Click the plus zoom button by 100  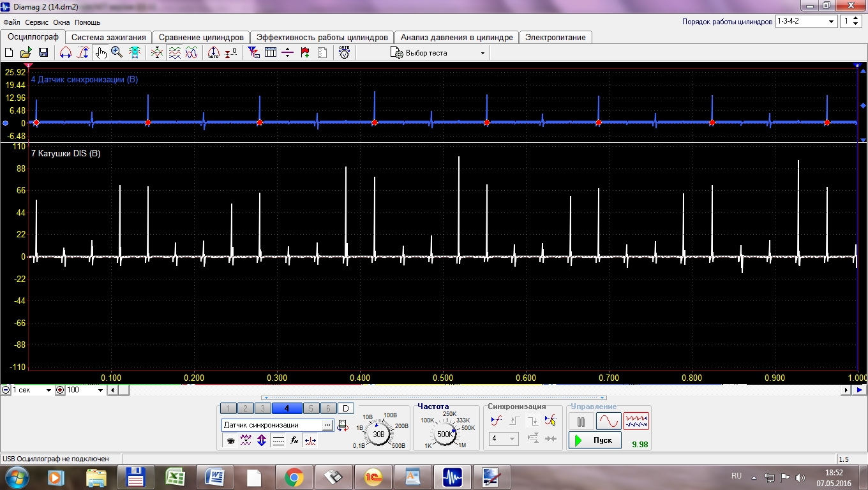pos(60,390)
